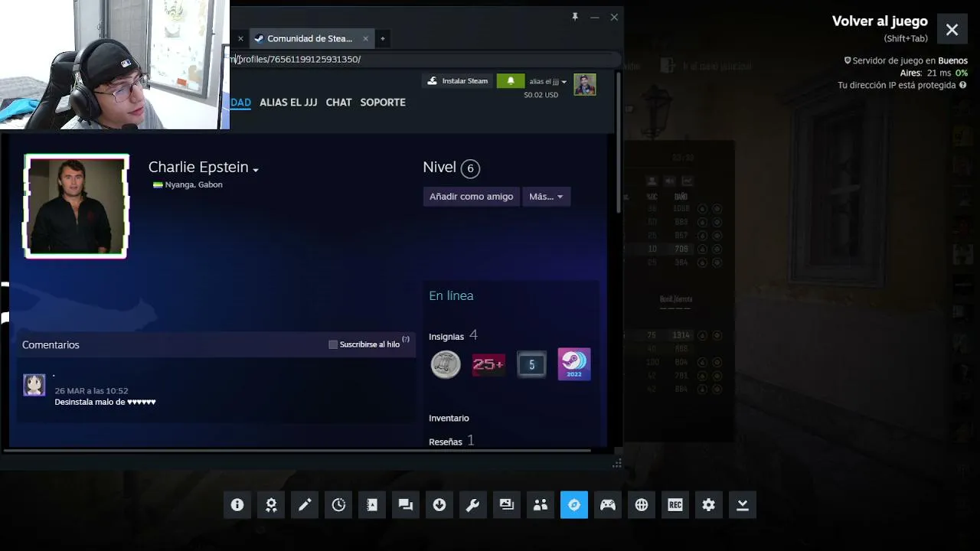Screen dimensions: 980x551
Task: Click the logged-in user avatar thumbnail
Action: pyautogui.click(x=585, y=85)
